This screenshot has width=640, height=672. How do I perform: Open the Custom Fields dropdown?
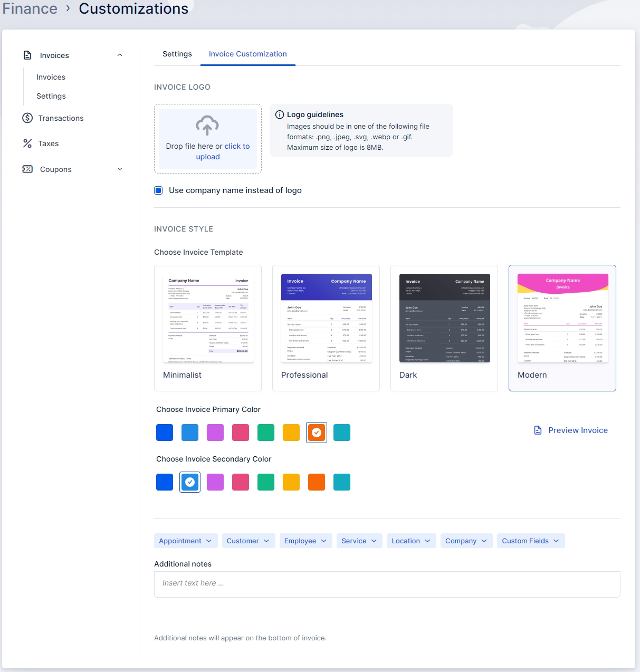click(x=530, y=541)
